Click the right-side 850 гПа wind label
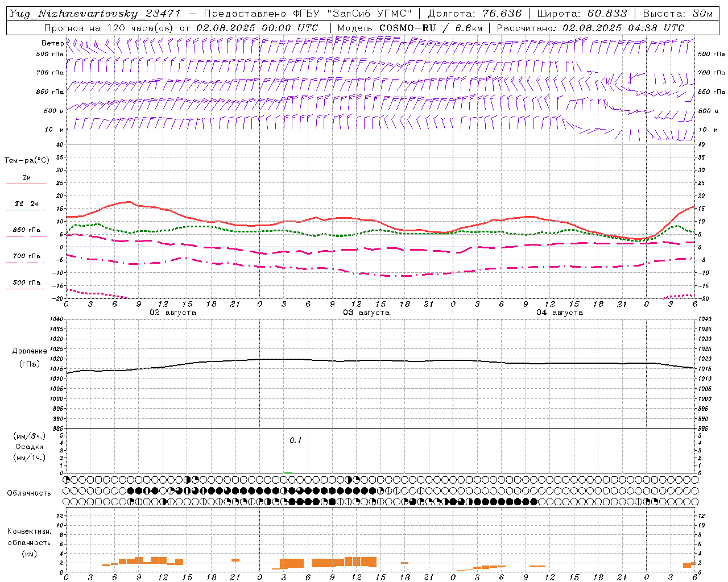728x582 pixels. [712, 92]
